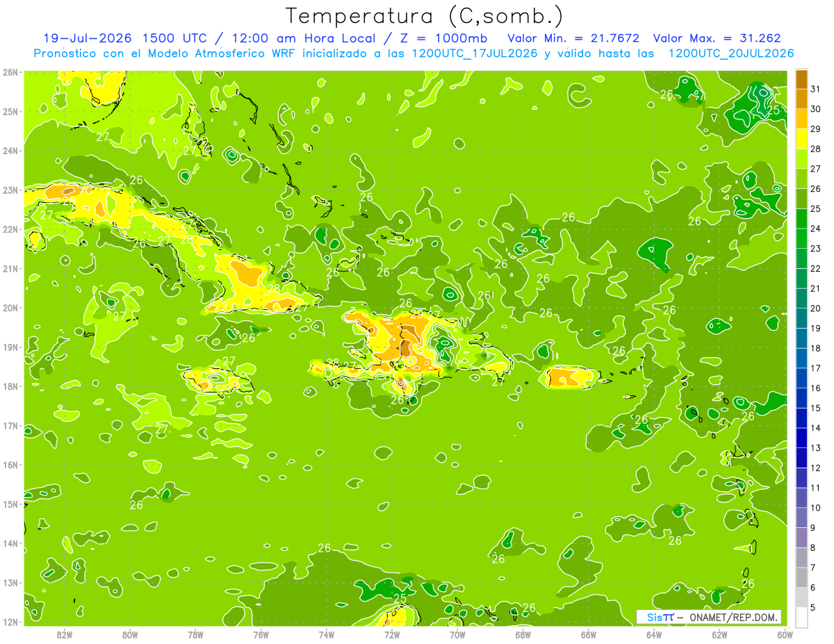
Task: Click the '31' value on color legend
Action: [815, 89]
